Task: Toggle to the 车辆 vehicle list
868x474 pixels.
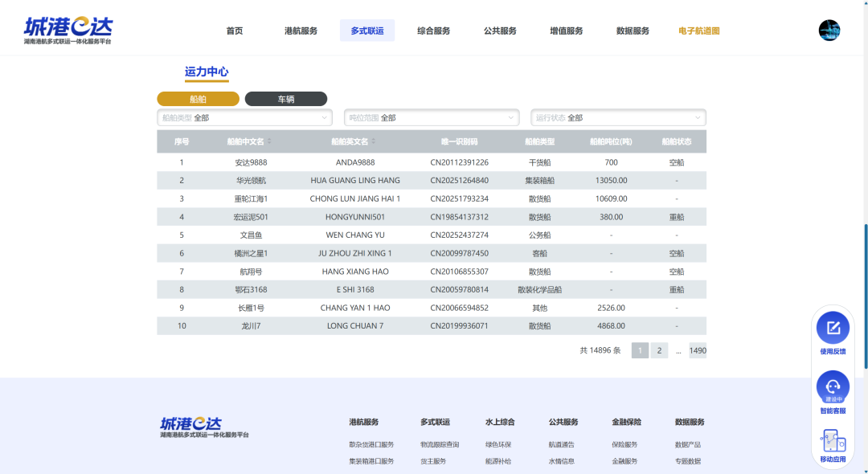Action: (286, 99)
